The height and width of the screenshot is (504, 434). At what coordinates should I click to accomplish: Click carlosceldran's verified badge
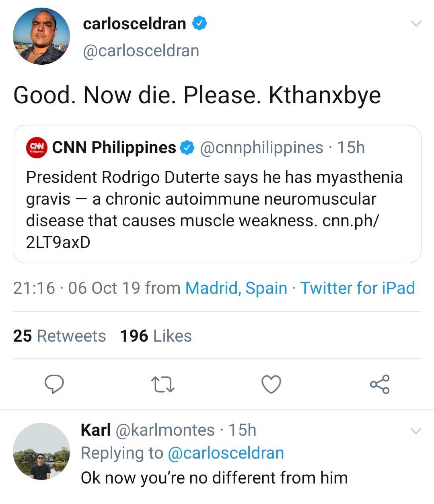pyautogui.click(x=200, y=23)
